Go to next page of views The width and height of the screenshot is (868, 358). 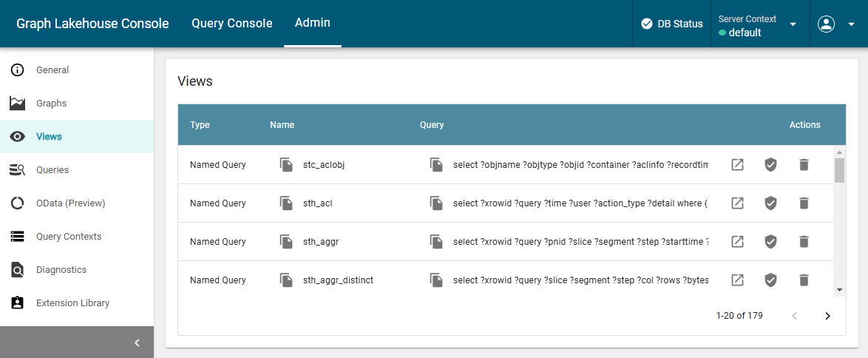(827, 316)
